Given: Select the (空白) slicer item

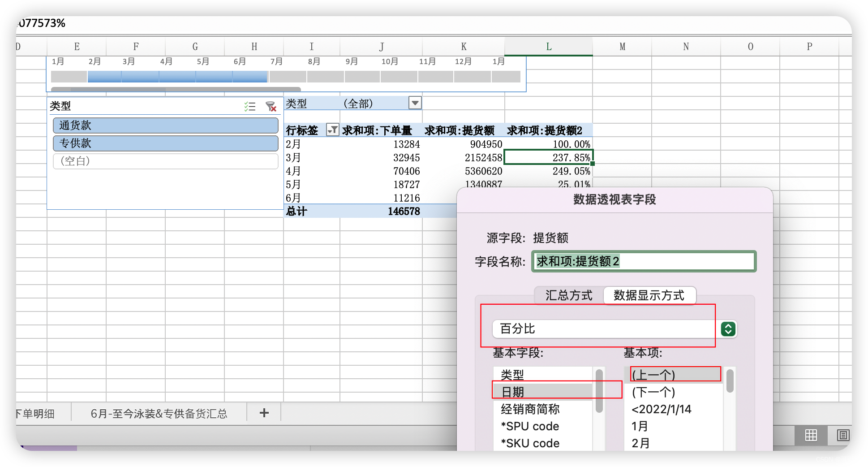Looking at the screenshot, I should [x=166, y=161].
